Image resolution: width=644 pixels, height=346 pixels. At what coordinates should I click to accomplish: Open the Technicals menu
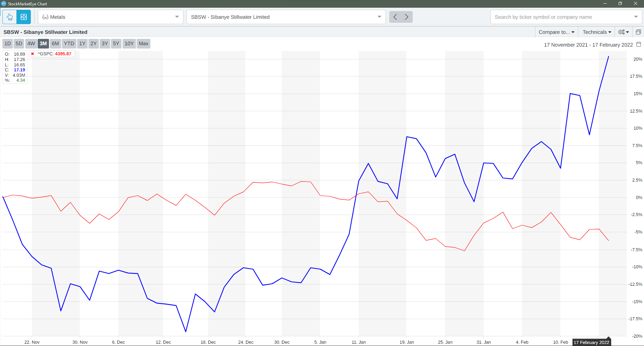(597, 32)
